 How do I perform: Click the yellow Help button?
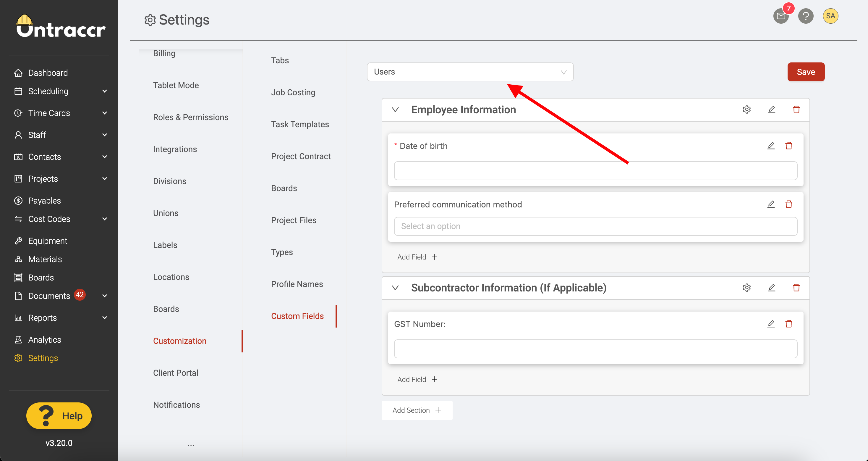pyautogui.click(x=59, y=416)
